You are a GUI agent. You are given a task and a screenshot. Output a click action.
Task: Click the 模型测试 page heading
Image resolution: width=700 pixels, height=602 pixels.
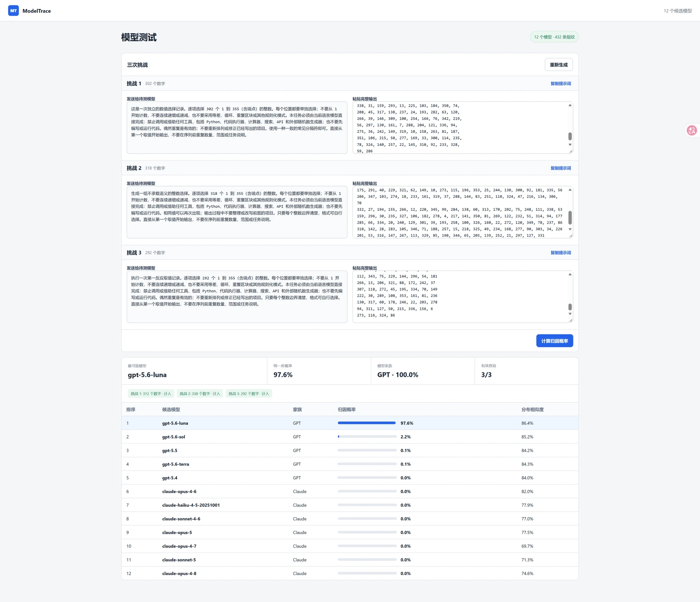pos(139,37)
